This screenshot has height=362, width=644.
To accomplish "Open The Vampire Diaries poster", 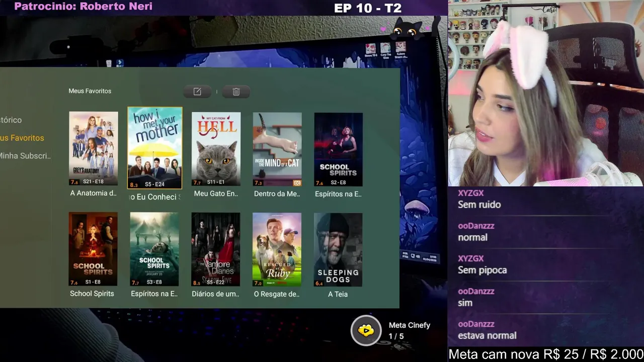I will 216,249.
